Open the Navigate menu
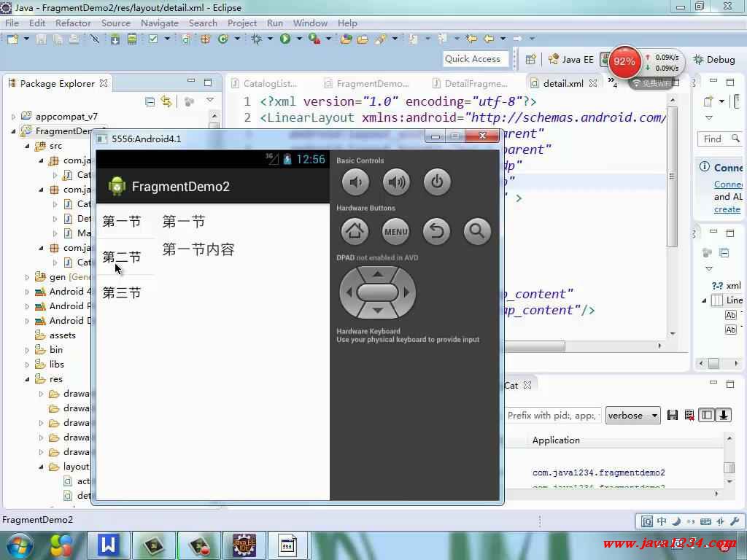Image resolution: width=747 pixels, height=560 pixels. [160, 23]
